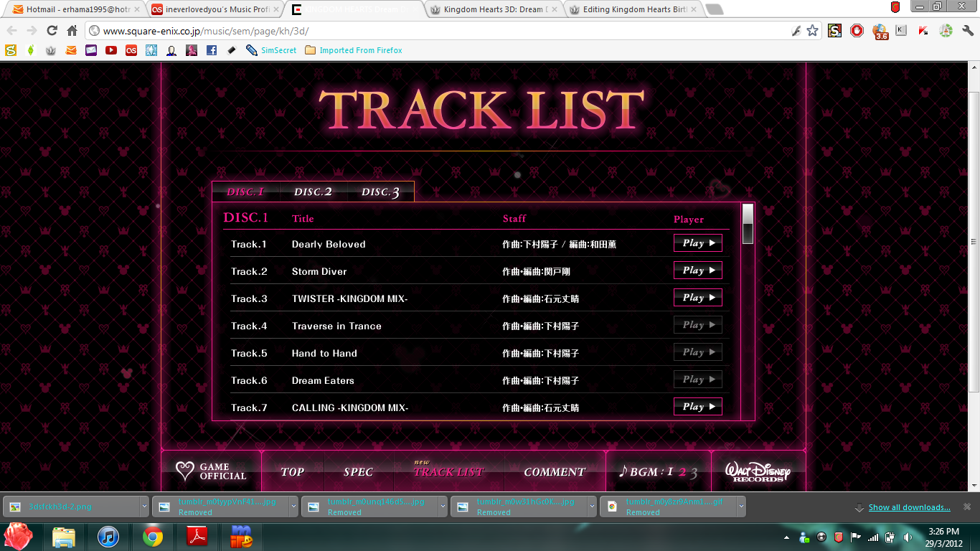Play Track.7 CALLING -KINGDOM MIX-
Viewport: 980px width, 551px height.
point(697,407)
